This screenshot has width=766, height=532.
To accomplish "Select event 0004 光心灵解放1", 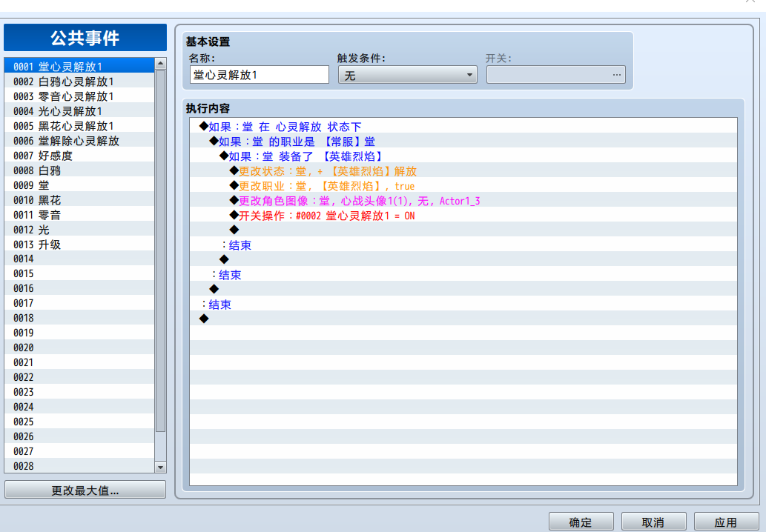I will (x=79, y=111).
